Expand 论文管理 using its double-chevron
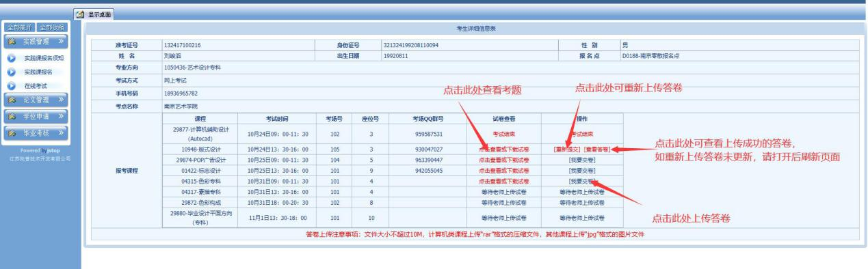 pos(60,100)
